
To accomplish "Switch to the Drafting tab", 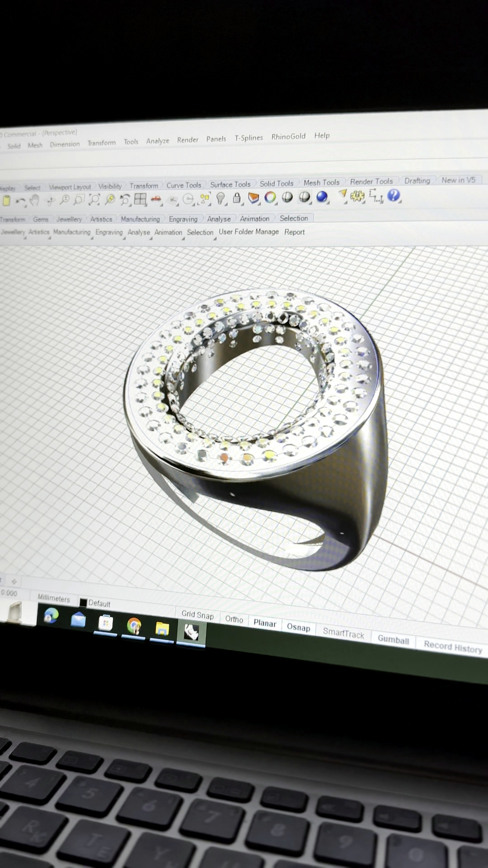I will coord(417,181).
